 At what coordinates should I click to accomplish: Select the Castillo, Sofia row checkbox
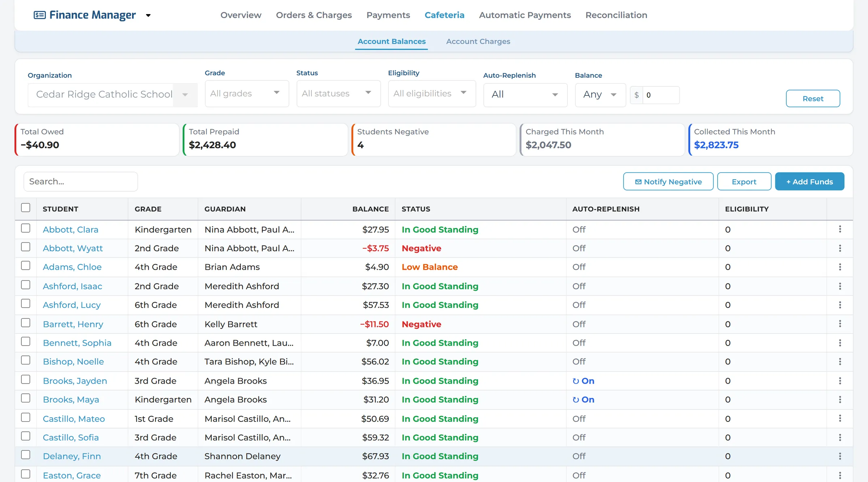point(26,436)
